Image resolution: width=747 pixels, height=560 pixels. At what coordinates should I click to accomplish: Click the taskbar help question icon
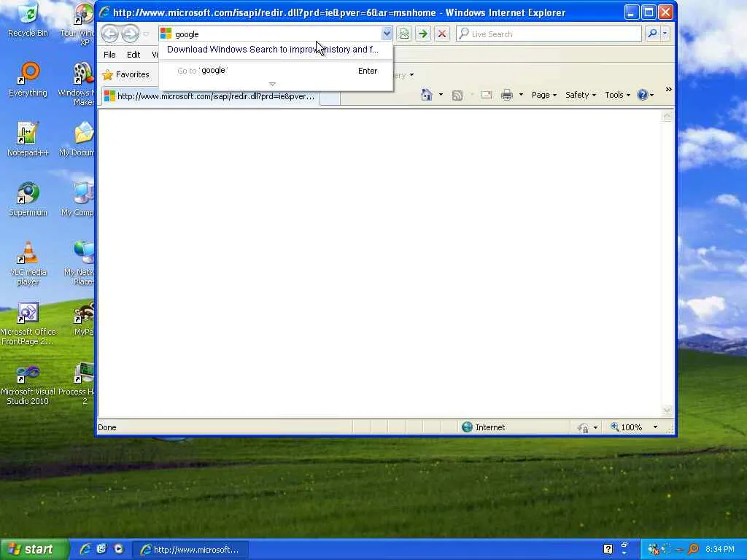tap(608, 549)
